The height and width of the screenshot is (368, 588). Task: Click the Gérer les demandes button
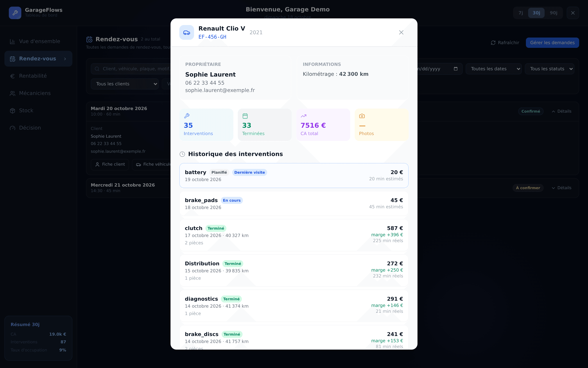click(552, 43)
